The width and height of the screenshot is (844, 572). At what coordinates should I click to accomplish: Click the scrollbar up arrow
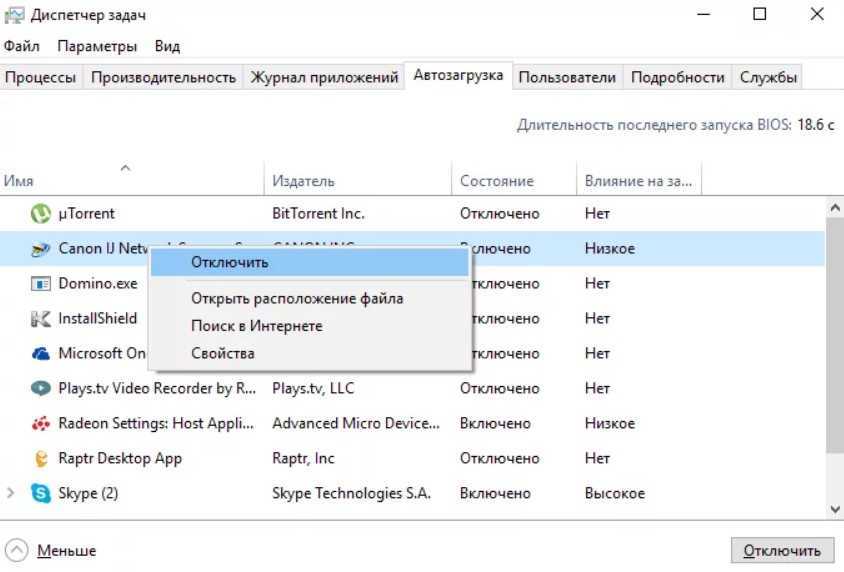pos(835,208)
